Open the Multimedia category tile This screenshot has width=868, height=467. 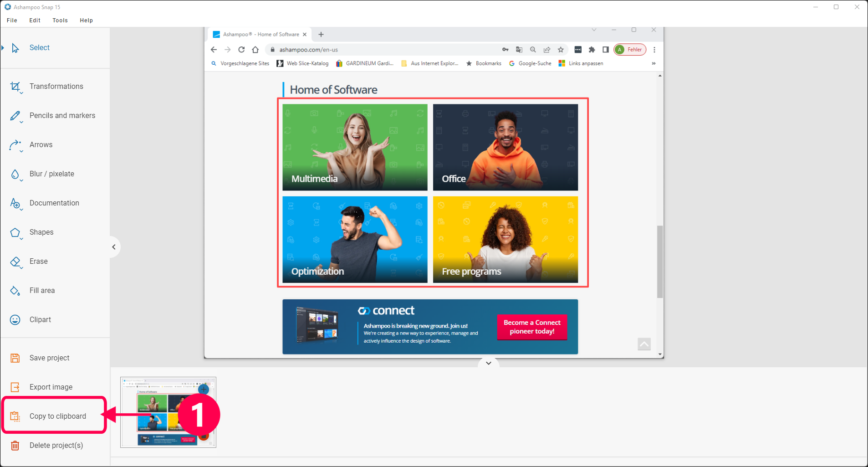click(x=355, y=147)
